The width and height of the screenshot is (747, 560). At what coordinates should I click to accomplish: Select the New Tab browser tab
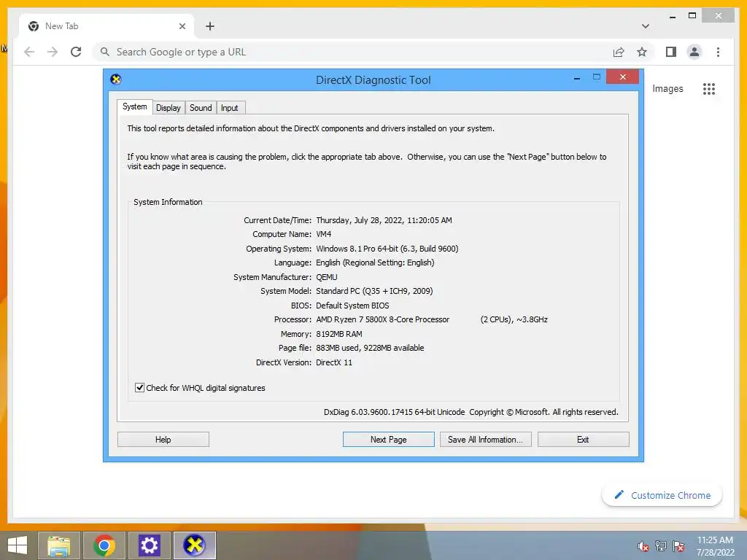[107, 26]
